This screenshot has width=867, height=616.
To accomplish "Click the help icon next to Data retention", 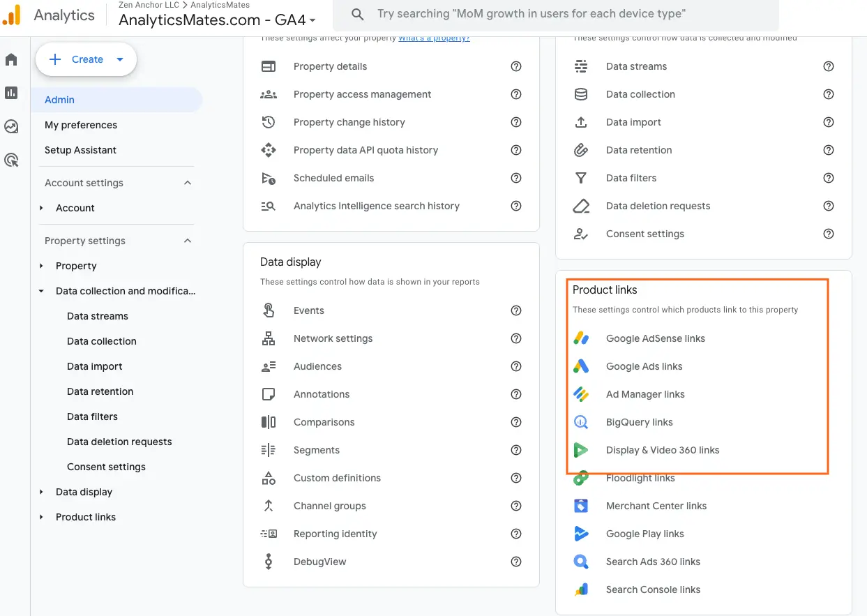I will (x=829, y=150).
